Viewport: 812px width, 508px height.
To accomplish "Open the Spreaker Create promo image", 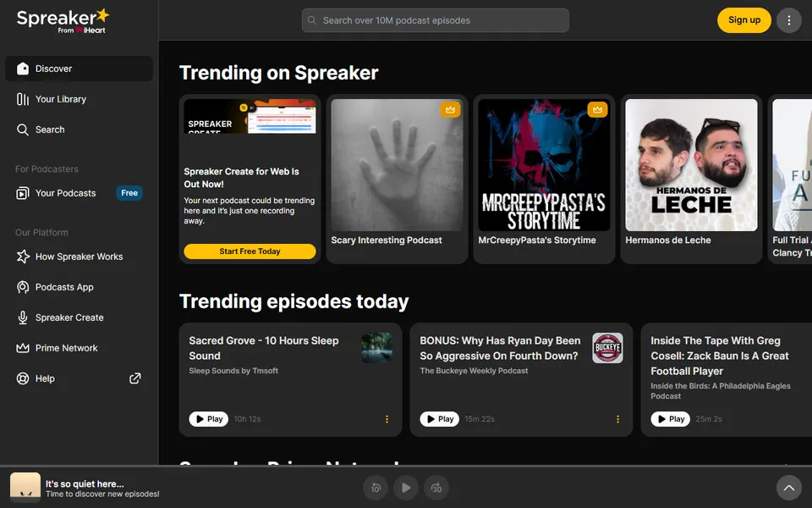I will coord(250,116).
